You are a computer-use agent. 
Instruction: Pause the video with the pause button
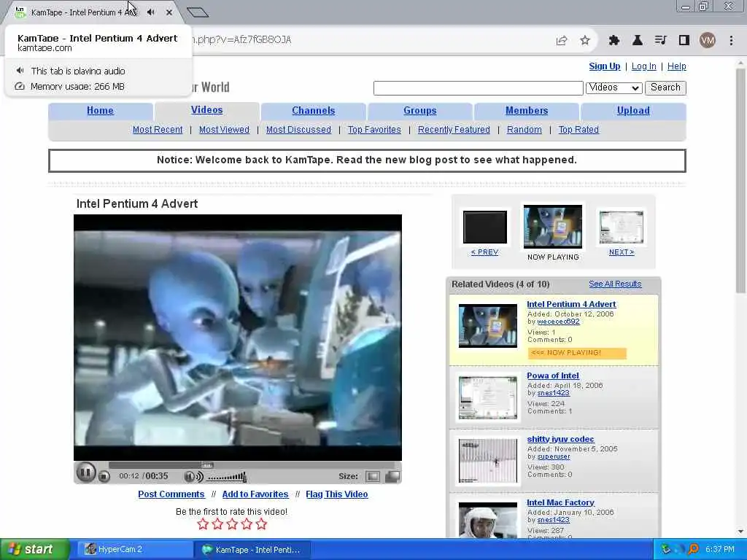pyautogui.click(x=86, y=472)
